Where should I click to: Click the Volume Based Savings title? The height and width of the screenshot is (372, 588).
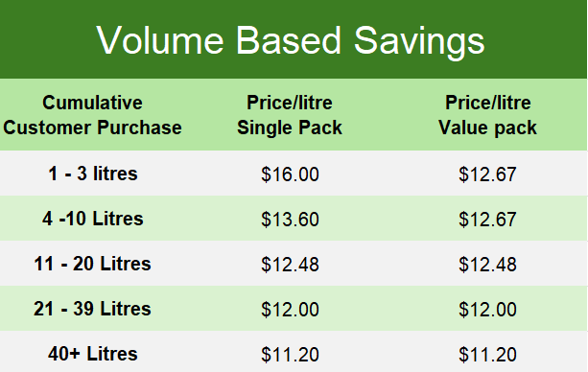point(291,40)
